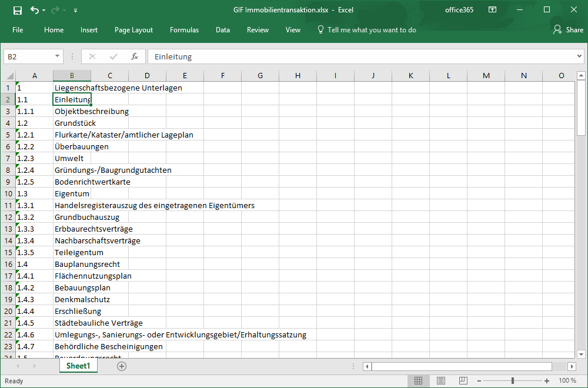Click the Share button
588x388 pixels.
coord(568,30)
